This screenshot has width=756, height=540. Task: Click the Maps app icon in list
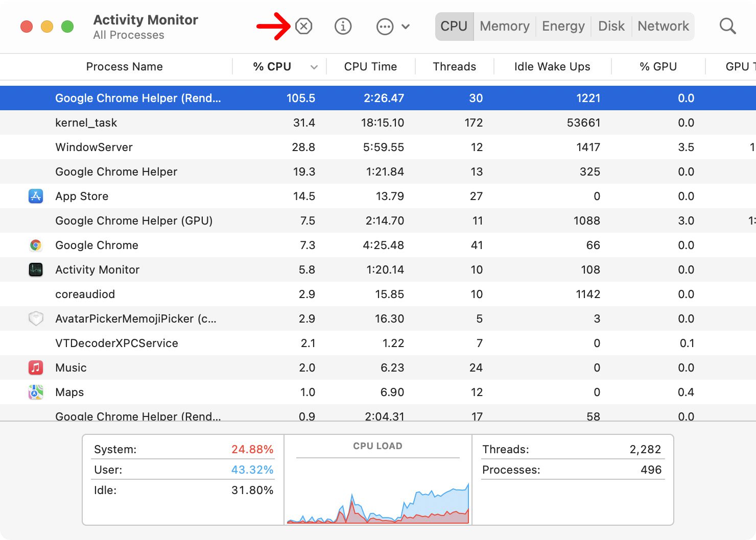coord(36,392)
